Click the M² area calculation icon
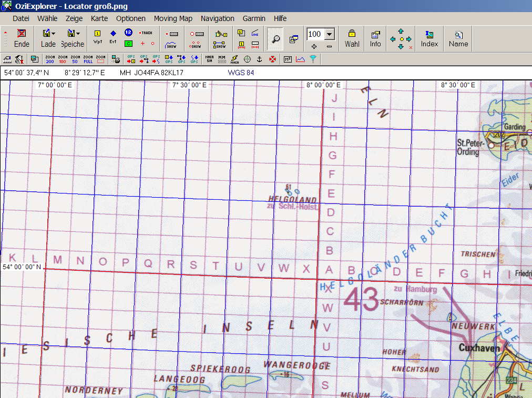This screenshot has width=532, height=398. click(288, 59)
